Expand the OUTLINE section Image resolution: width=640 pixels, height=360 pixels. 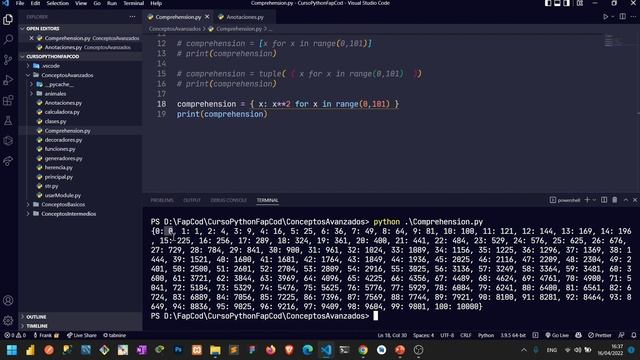click(36, 317)
